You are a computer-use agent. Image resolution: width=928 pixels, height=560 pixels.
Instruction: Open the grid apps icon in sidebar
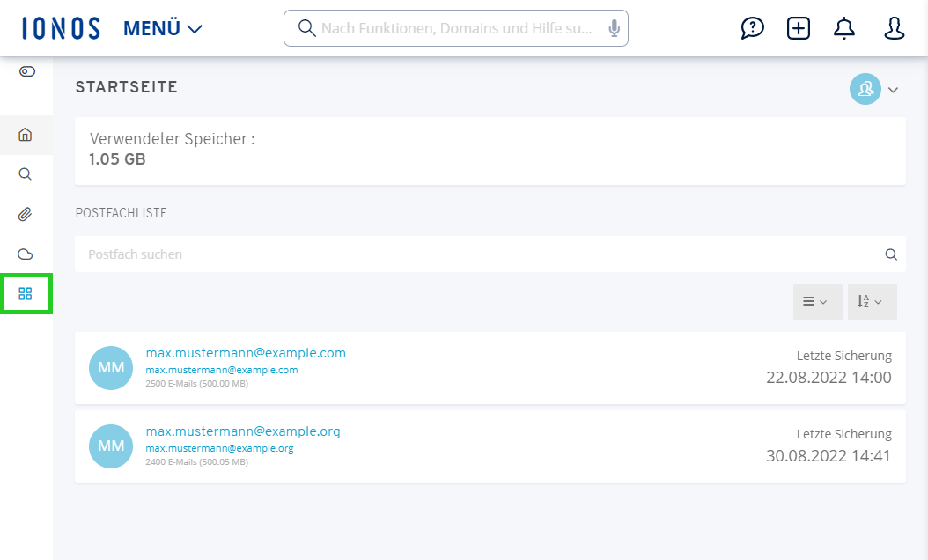pyautogui.click(x=26, y=293)
